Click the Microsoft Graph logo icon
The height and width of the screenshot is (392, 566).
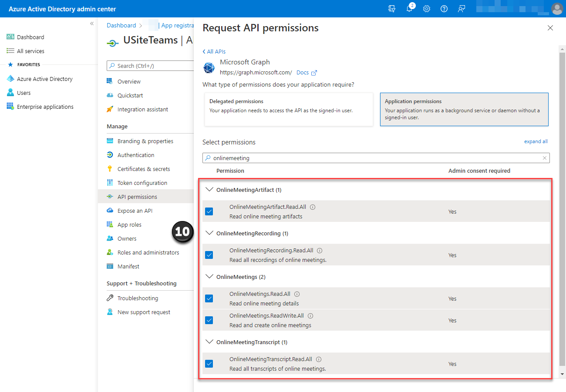click(x=209, y=68)
